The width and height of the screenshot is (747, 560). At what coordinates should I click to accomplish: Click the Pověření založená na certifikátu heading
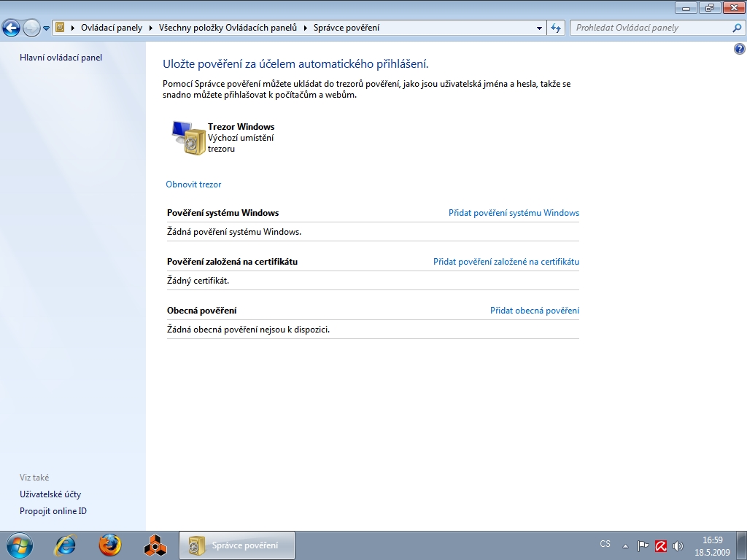click(x=232, y=262)
